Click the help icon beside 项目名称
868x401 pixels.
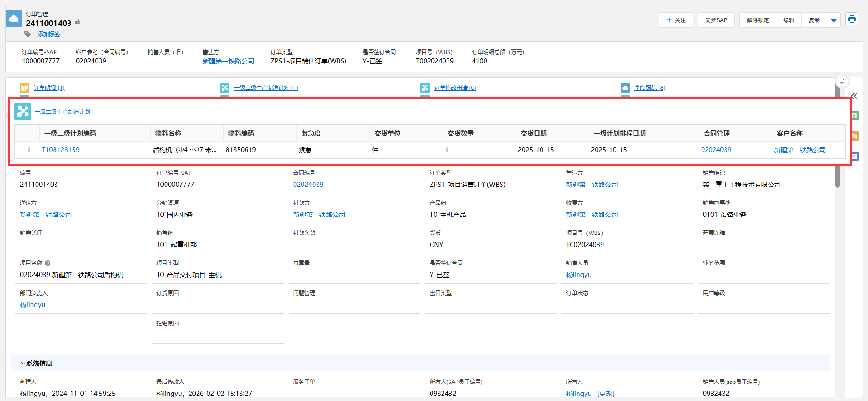[x=48, y=263]
